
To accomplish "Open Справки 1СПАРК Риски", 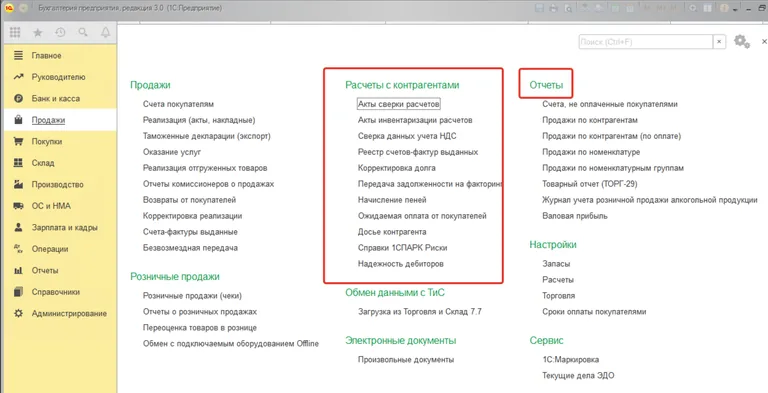I will click(403, 248).
